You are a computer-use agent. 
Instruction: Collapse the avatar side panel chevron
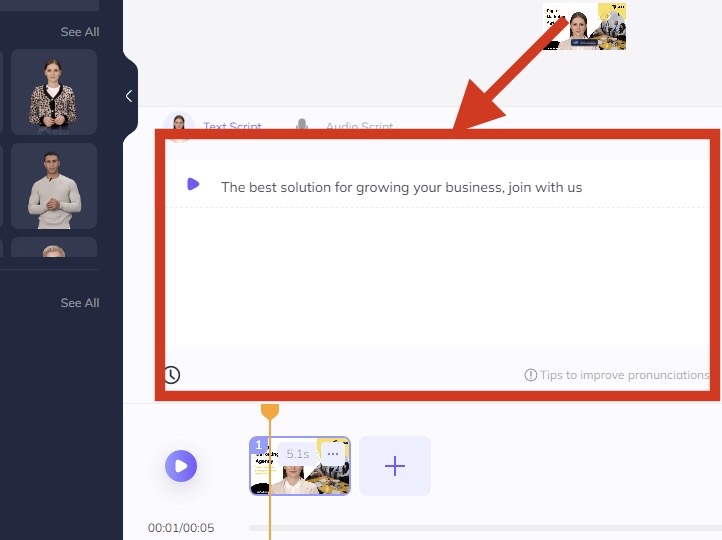coord(129,96)
